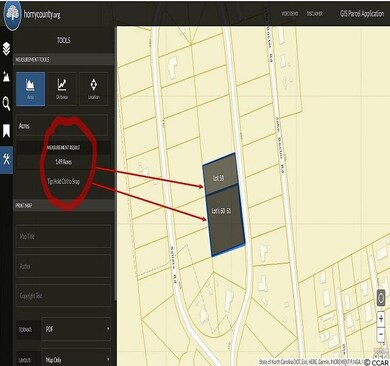Click the Author input field

click(x=64, y=266)
